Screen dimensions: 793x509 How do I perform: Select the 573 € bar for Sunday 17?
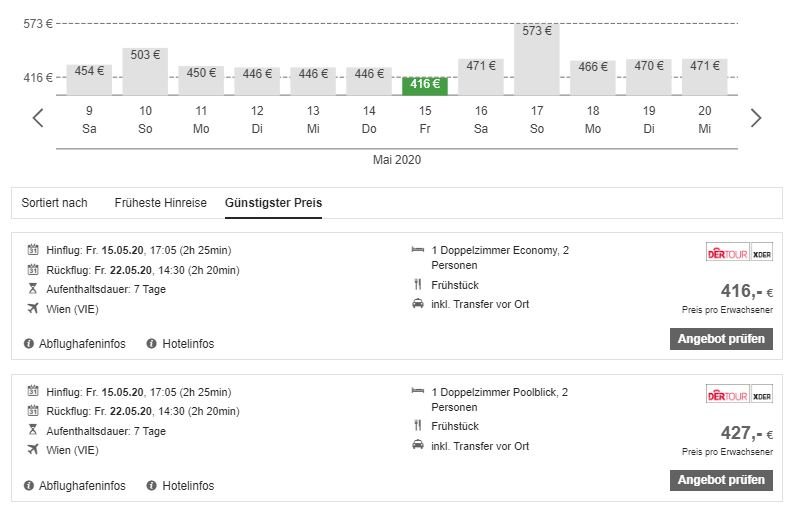(537, 60)
